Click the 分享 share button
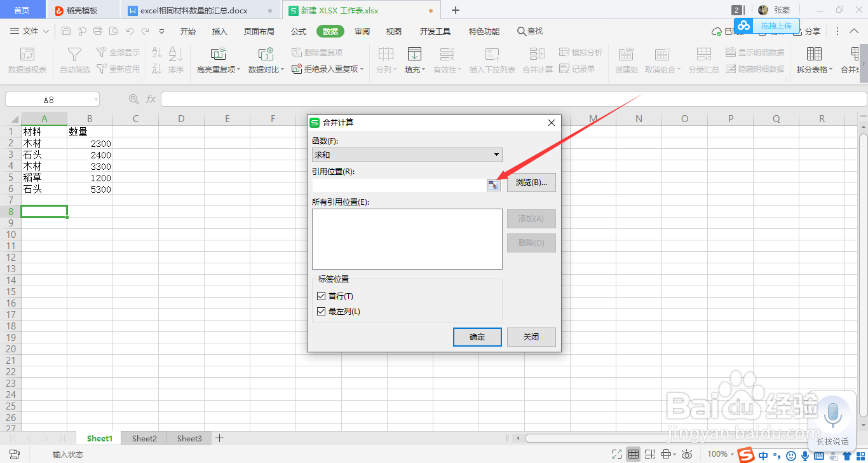This screenshot has height=463, width=868. coord(807,32)
